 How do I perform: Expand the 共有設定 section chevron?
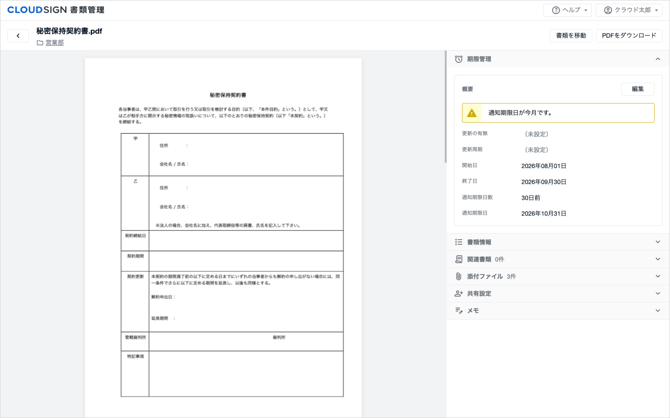(x=658, y=293)
